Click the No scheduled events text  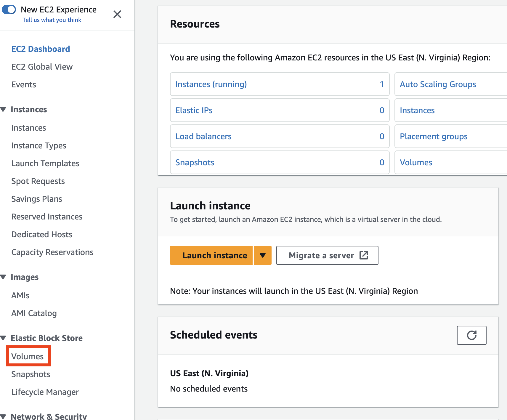click(x=209, y=389)
